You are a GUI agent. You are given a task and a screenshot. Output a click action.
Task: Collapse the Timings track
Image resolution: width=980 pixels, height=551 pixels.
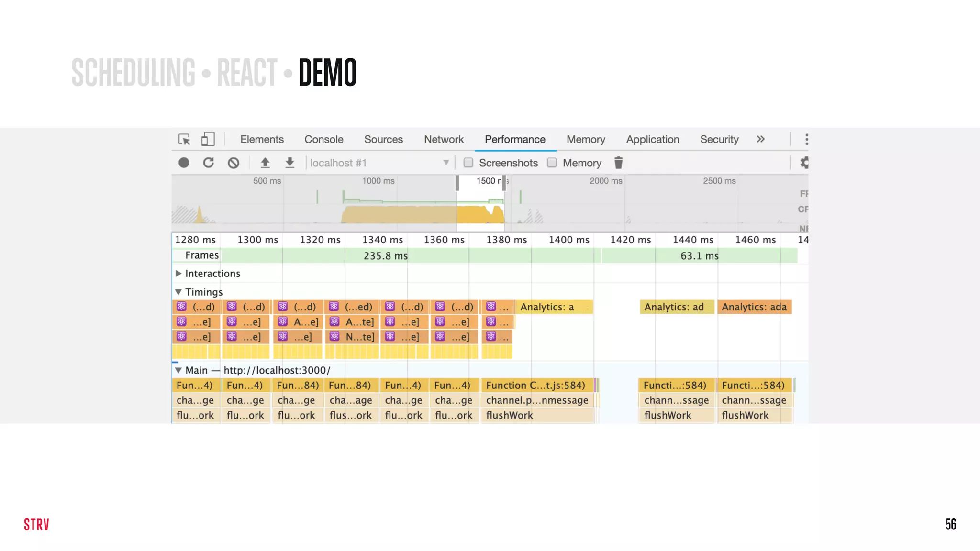[178, 292]
